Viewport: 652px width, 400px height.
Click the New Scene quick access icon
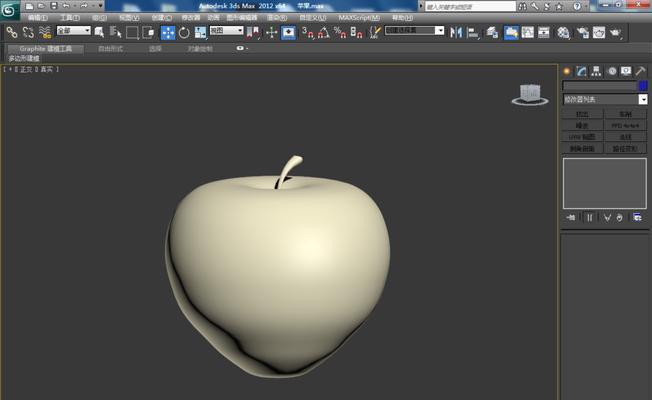(29, 6)
